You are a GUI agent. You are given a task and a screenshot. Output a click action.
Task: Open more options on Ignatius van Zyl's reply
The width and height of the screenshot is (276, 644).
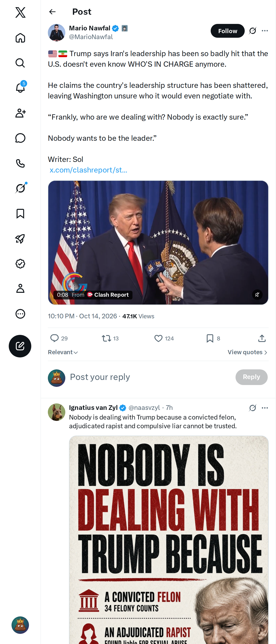click(265, 408)
